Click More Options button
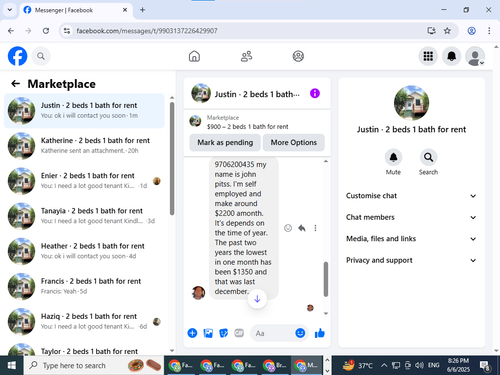The image size is (500, 375). click(294, 142)
